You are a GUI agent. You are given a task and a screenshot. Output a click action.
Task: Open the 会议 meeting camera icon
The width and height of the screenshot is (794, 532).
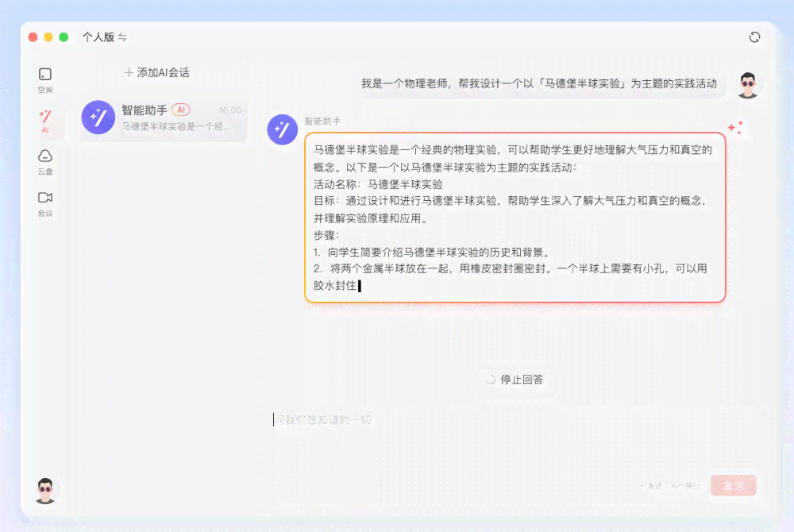coord(45,203)
